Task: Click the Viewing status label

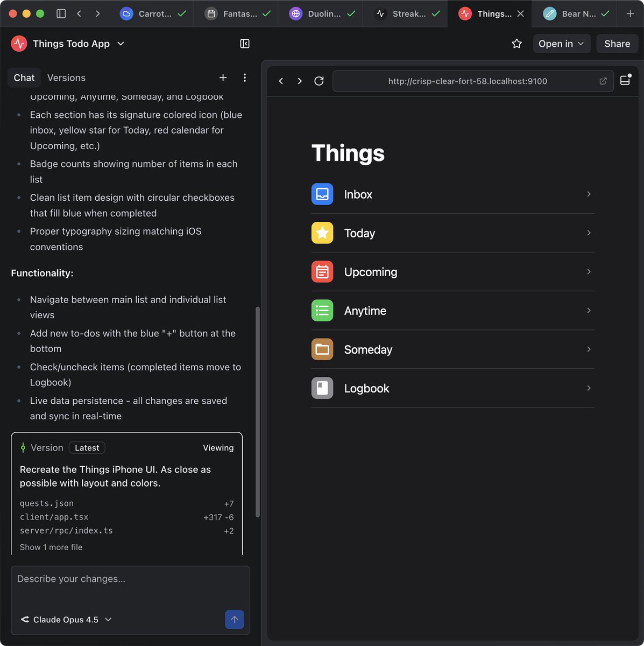Action: 218,447
